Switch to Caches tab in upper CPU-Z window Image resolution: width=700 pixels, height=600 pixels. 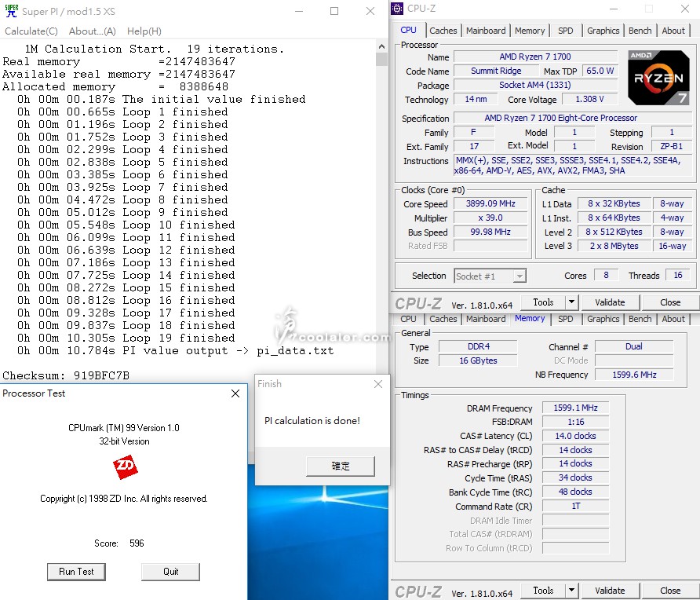tap(443, 31)
